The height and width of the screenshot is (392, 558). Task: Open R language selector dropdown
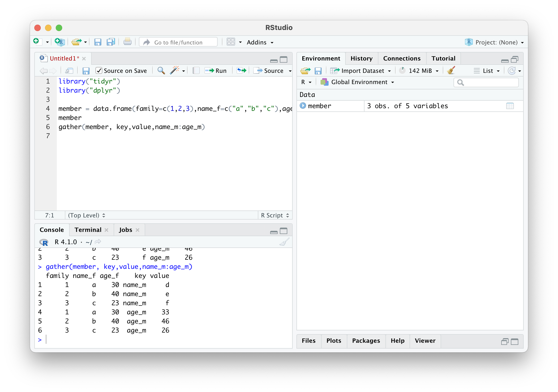306,82
